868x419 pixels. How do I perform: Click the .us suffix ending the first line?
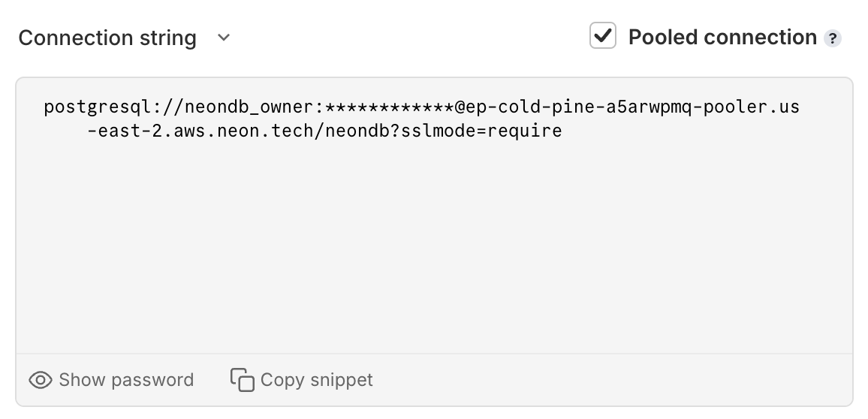click(783, 107)
